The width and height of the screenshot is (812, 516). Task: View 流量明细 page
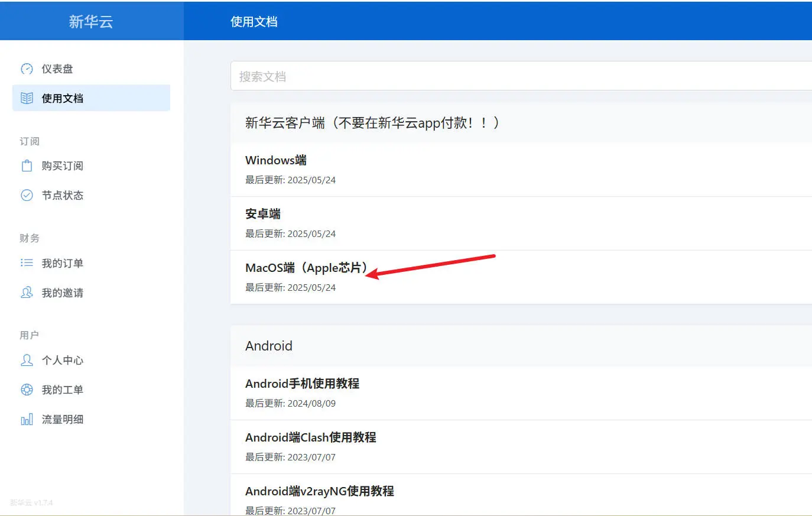pos(91,419)
